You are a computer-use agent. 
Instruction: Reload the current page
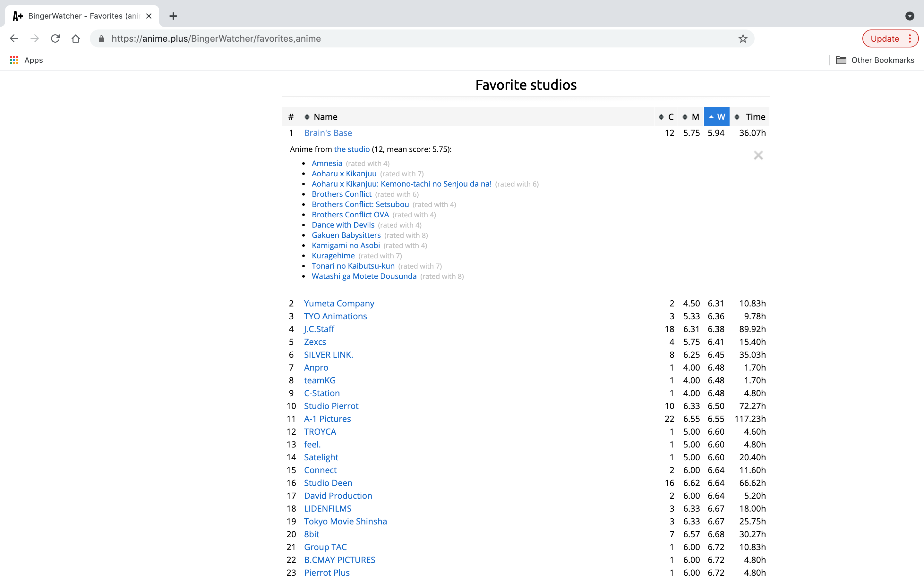pos(56,38)
